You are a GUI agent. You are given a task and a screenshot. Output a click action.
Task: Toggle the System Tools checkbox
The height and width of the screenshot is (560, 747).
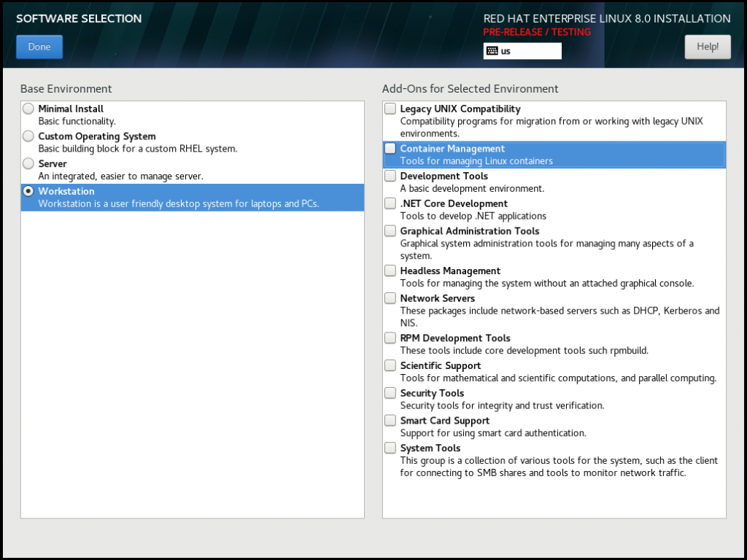pyautogui.click(x=390, y=448)
